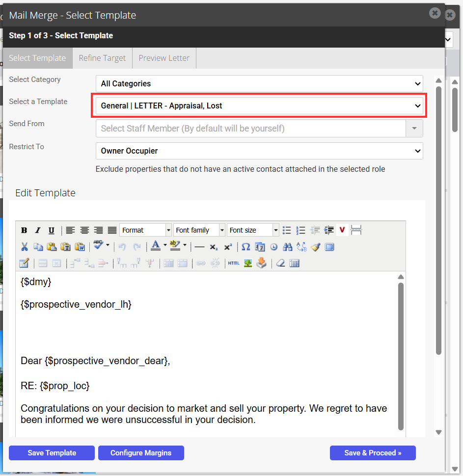
Task: Toggle fullscreen editor mode
Action: tap(329, 247)
